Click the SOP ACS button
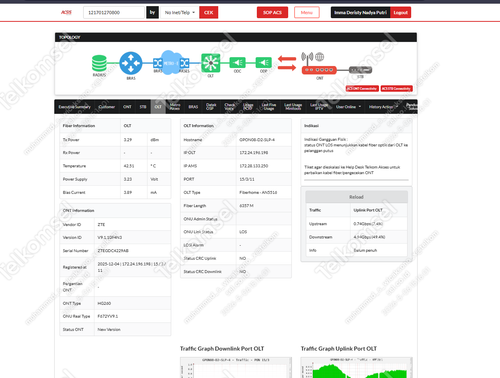 click(272, 13)
